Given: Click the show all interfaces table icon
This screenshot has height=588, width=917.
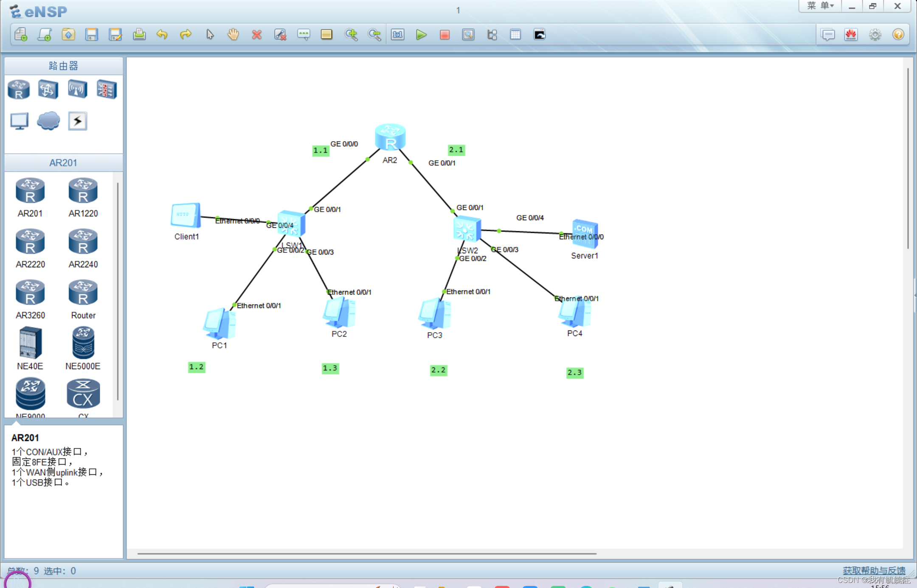Looking at the screenshot, I should pyautogui.click(x=515, y=34).
